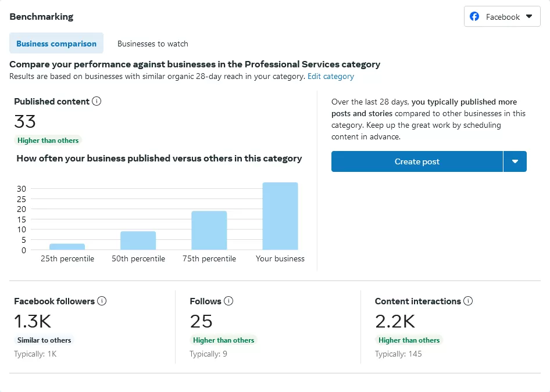The width and height of the screenshot is (550, 392).
Task: Click Higher than others badge under Published content
Action: point(48,141)
